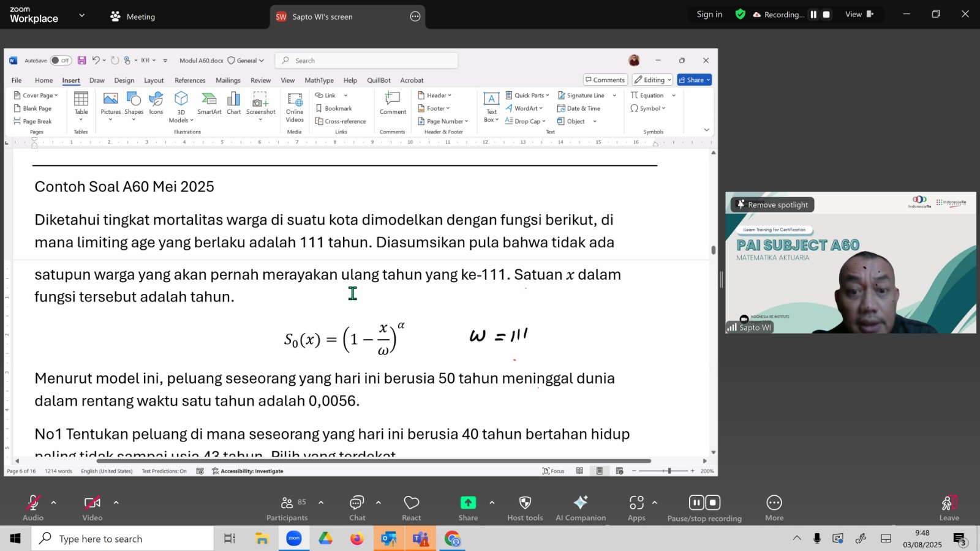Click the More options icon
980x551 pixels.
(x=774, y=508)
